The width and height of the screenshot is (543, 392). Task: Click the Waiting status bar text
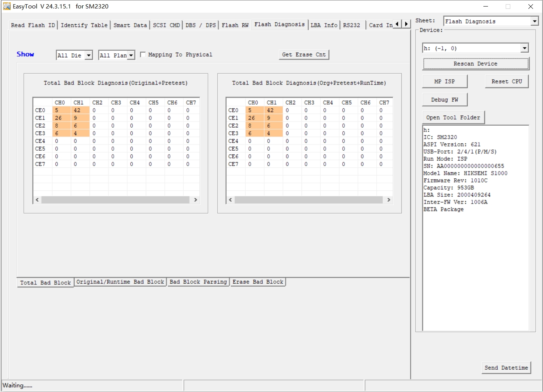[x=18, y=385]
